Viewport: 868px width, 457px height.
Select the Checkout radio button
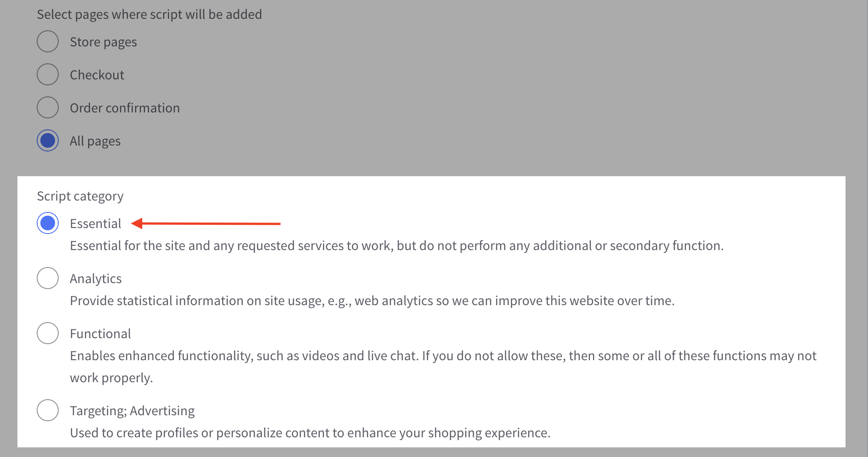click(x=47, y=74)
